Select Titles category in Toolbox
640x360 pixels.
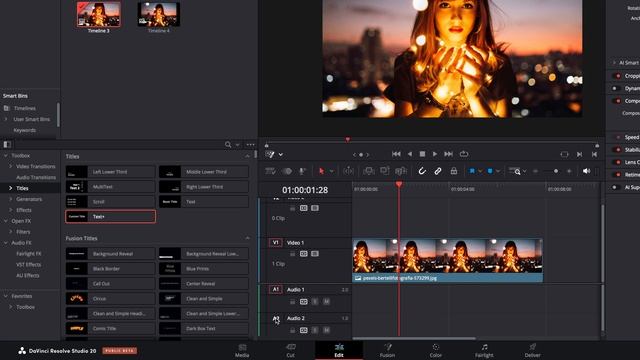pyautogui.click(x=22, y=188)
